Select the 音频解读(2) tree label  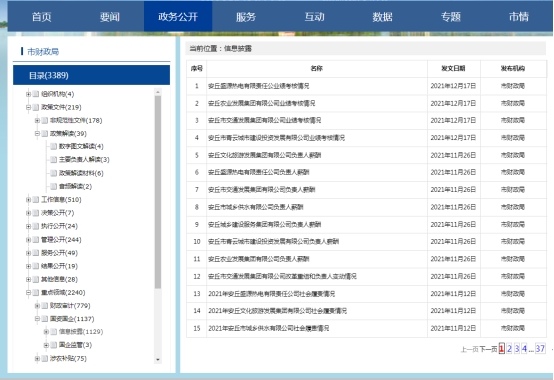point(75,186)
